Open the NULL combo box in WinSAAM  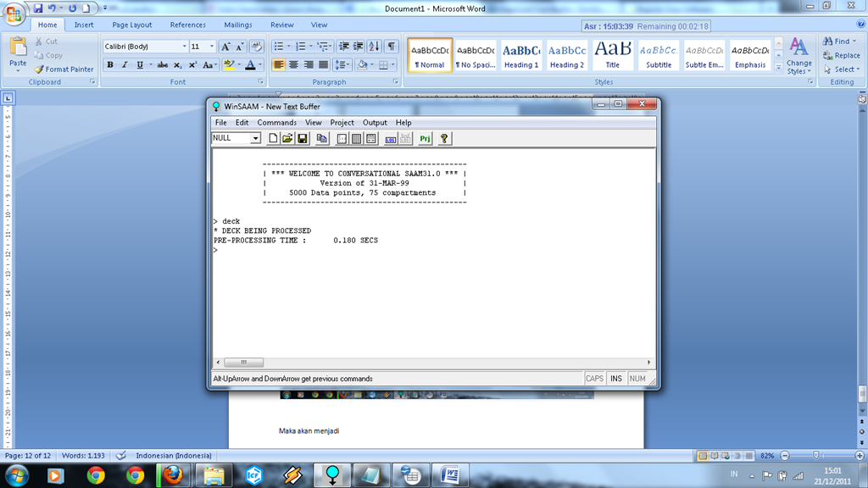255,138
